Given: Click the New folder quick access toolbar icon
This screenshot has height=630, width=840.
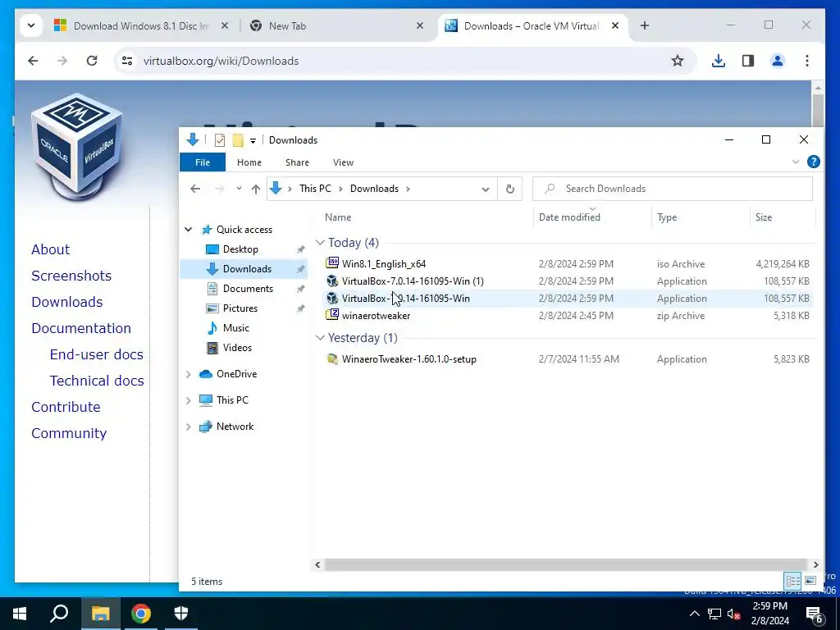Looking at the screenshot, I should coord(238,140).
